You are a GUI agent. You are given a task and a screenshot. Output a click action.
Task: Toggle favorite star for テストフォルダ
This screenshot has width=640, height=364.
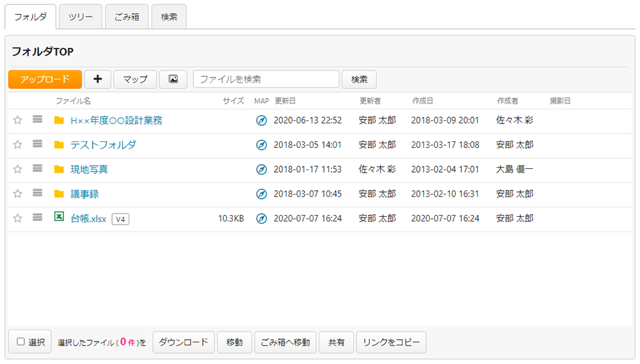[18, 145]
